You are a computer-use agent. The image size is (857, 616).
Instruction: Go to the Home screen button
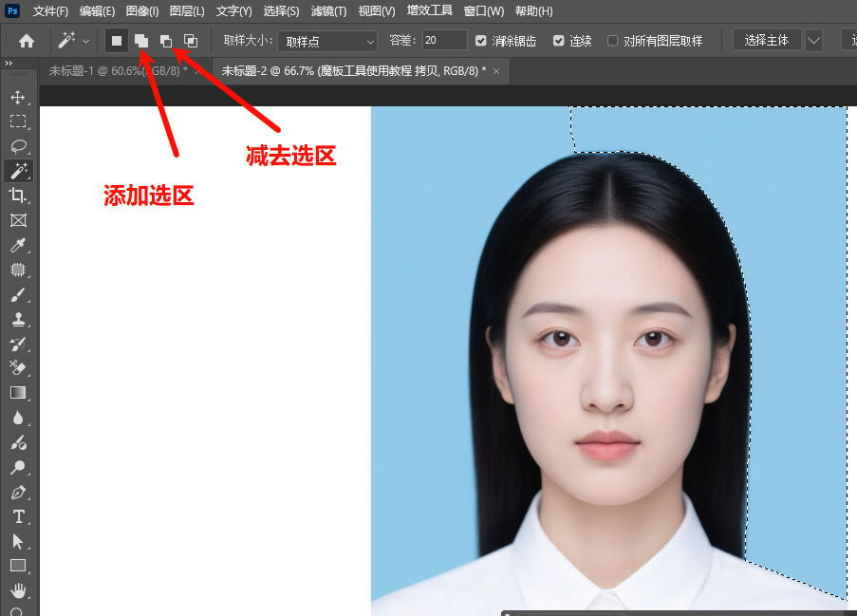[27, 41]
